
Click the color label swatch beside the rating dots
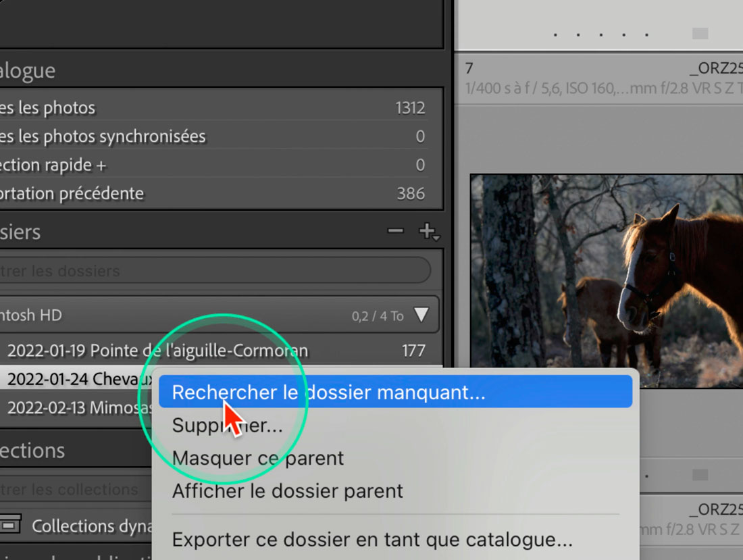point(700,34)
